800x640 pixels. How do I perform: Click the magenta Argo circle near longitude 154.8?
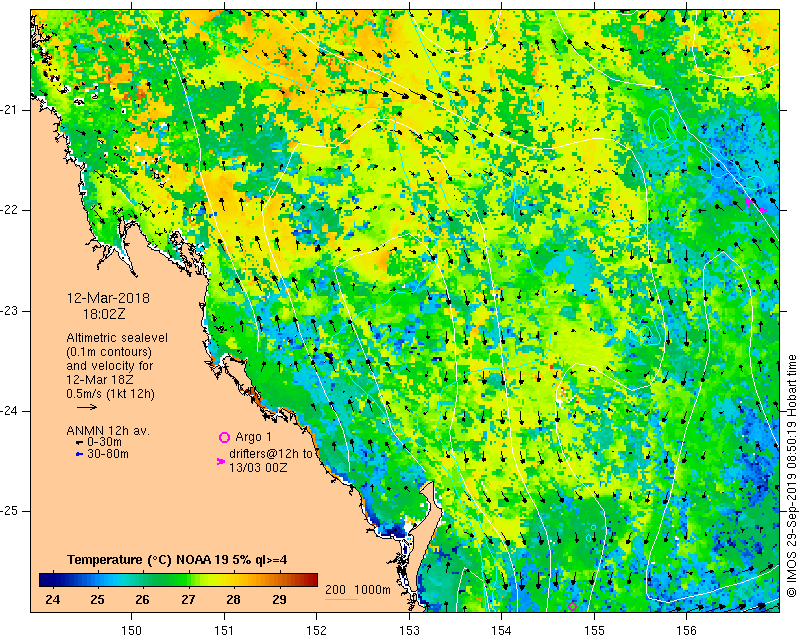572,606
